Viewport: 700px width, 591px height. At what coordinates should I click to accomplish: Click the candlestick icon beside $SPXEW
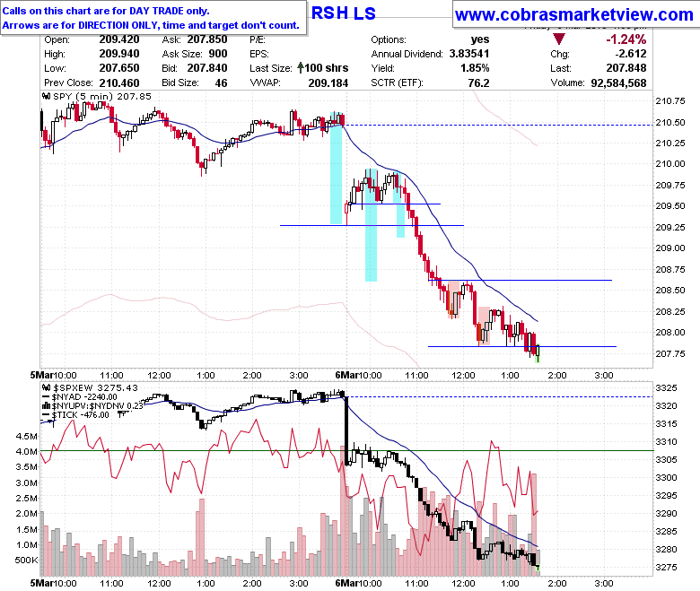coord(47,387)
